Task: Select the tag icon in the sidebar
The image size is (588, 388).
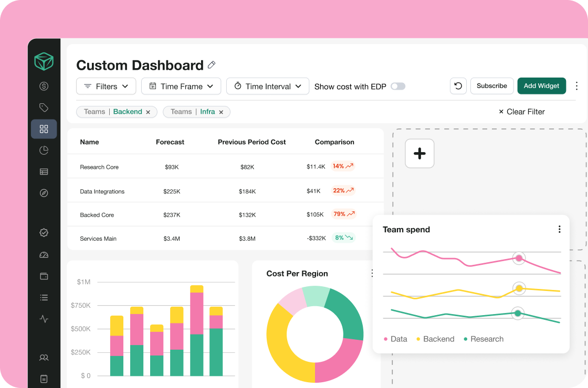Action: 44,107
